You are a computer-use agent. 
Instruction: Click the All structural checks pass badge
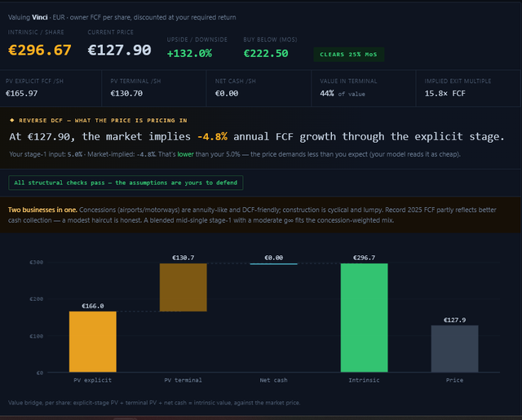point(126,183)
